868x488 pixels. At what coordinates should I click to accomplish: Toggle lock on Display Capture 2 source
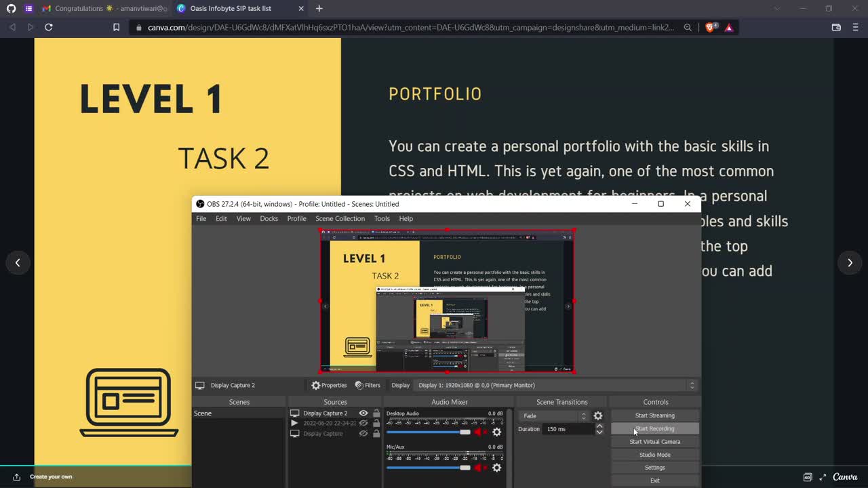tap(376, 413)
